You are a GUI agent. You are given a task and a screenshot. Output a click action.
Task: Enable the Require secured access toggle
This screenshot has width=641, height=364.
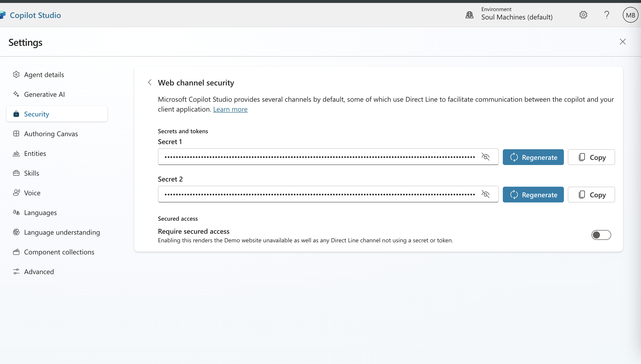point(601,235)
